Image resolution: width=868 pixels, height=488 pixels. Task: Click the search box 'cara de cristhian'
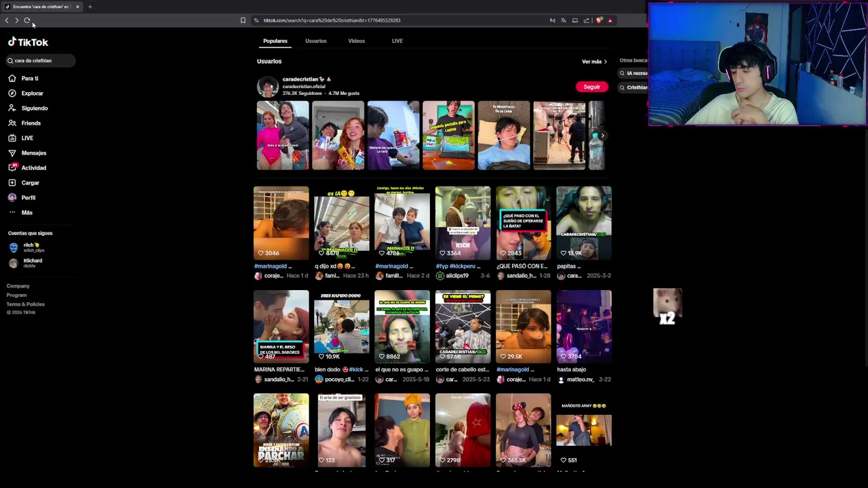[39, 60]
